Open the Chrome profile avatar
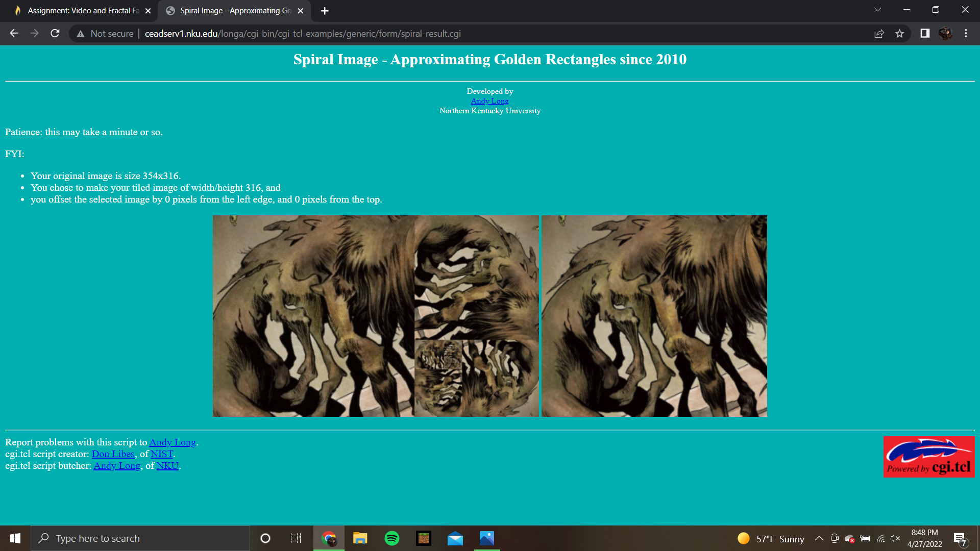The image size is (980, 551). coord(945,33)
